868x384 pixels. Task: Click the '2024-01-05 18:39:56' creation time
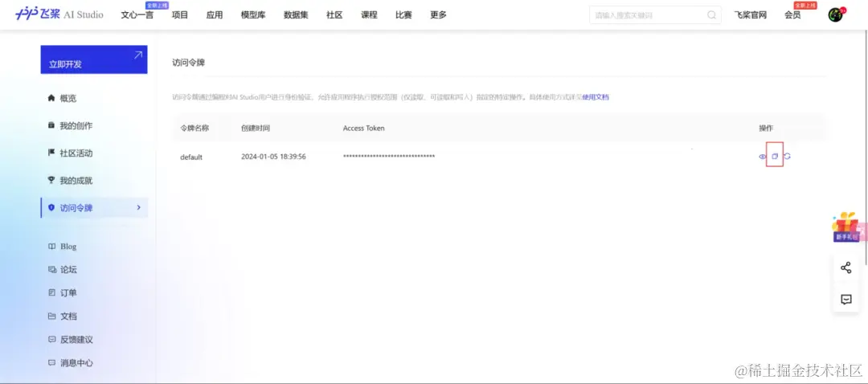pos(273,157)
